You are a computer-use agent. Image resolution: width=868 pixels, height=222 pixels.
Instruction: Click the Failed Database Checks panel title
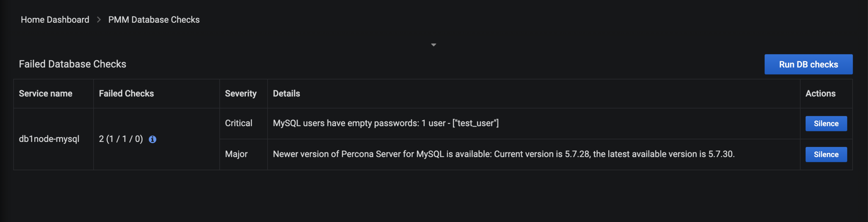pos(73,64)
